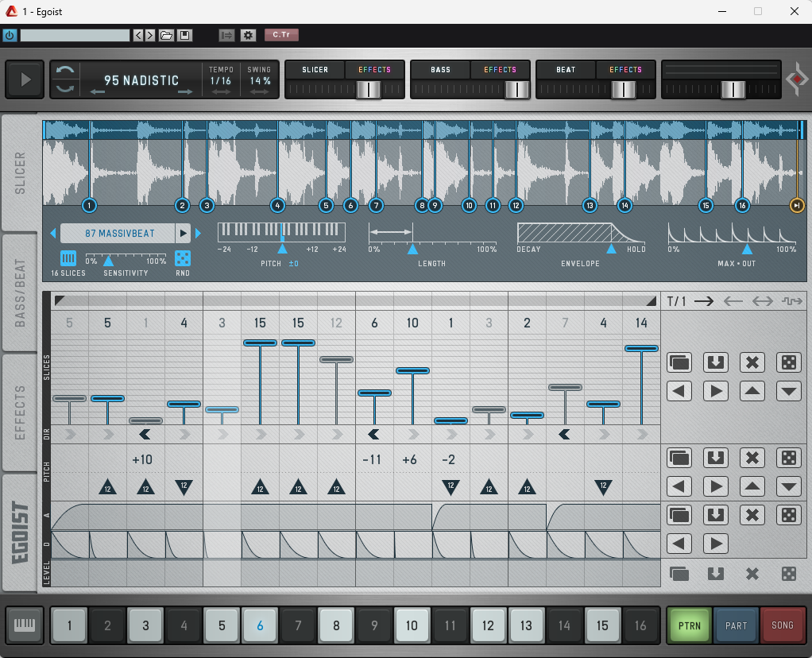This screenshot has width=812, height=658.
Task: Start playback with the main play button
Action: (x=25, y=79)
